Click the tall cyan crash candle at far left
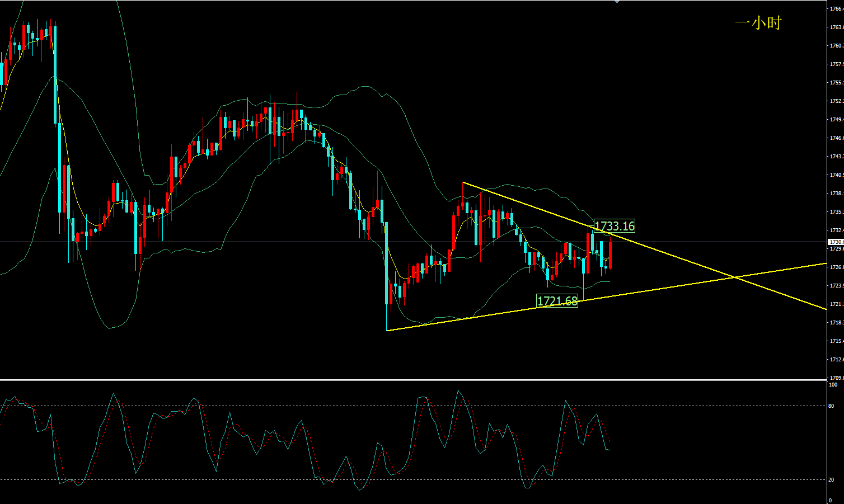 pos(55,73)
